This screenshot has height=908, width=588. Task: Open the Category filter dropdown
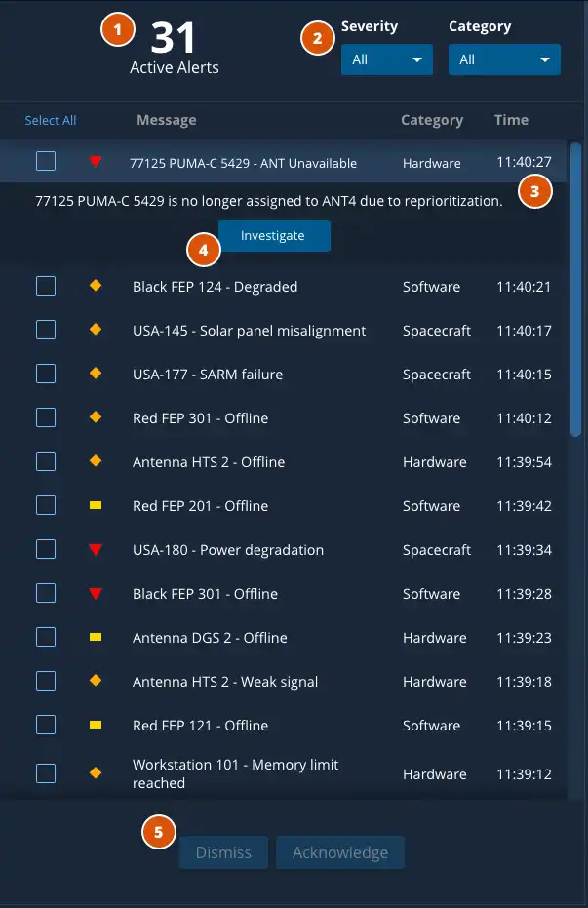(x=504, y=59)
